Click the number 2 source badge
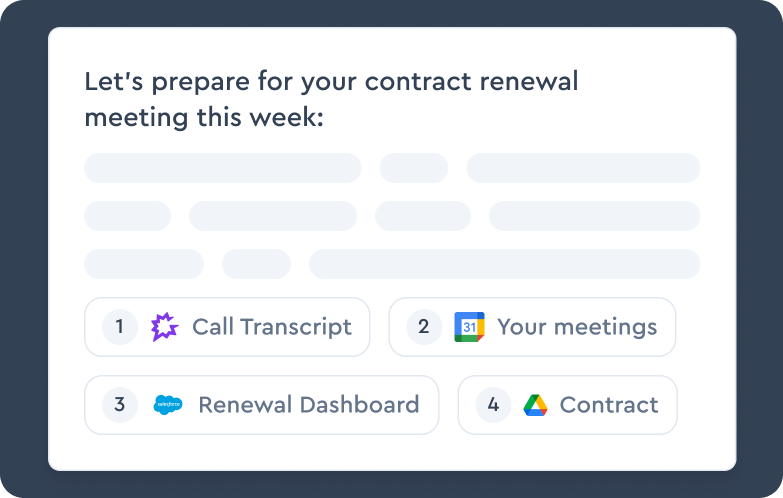Image resolution: width=783 pixels, height=498 pixels. point(424,327)
